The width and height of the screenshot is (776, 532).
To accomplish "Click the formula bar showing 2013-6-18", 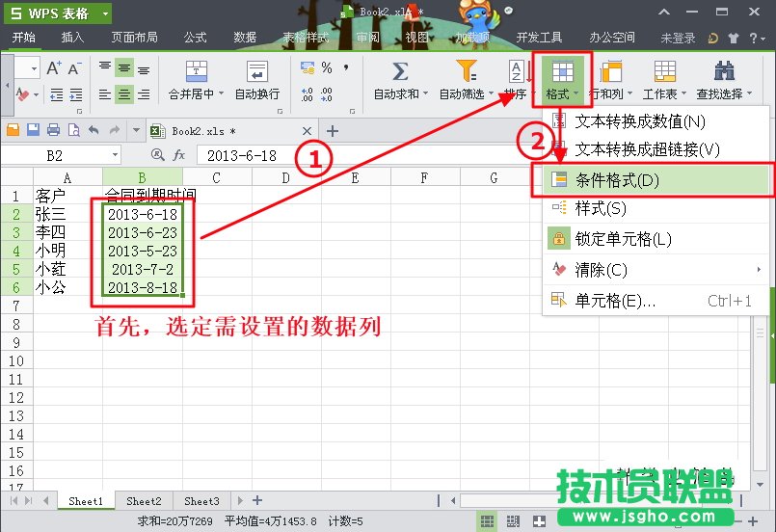I will click(x=366, y=155).
